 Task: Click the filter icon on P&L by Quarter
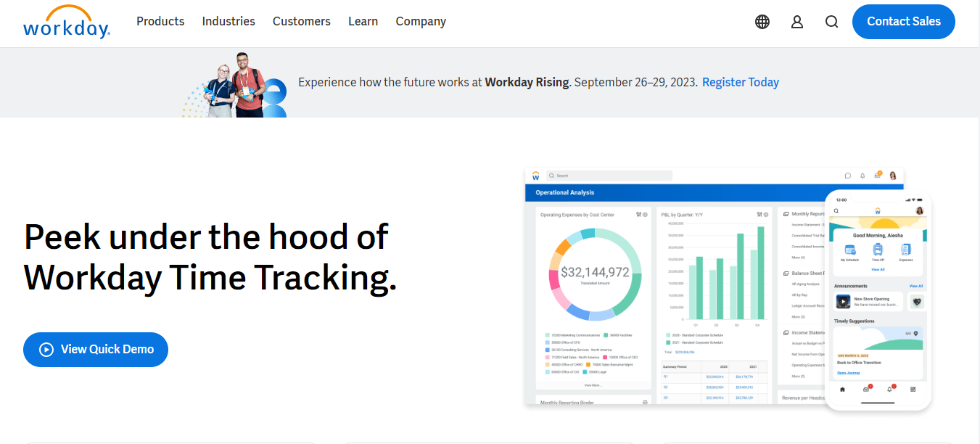759,215
